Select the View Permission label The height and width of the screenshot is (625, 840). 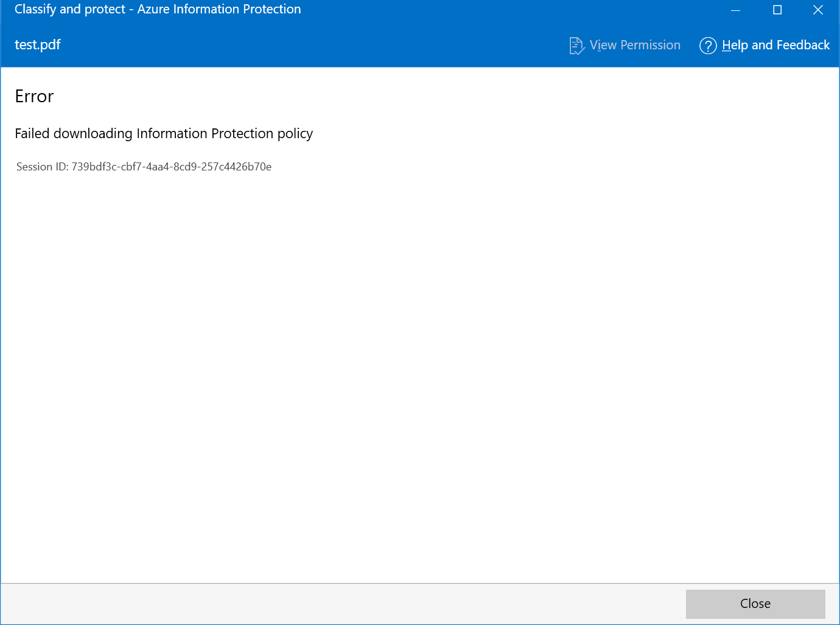635,45
